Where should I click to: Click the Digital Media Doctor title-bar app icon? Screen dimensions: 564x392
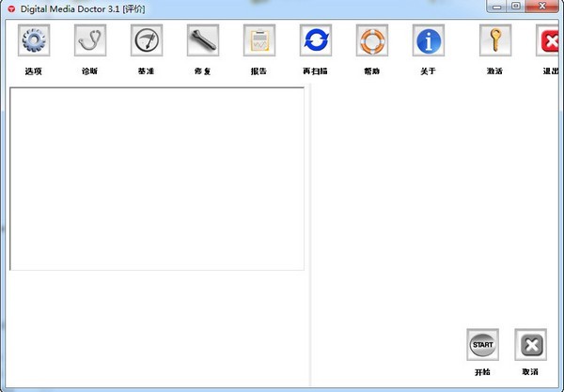[x=11, y=9]
